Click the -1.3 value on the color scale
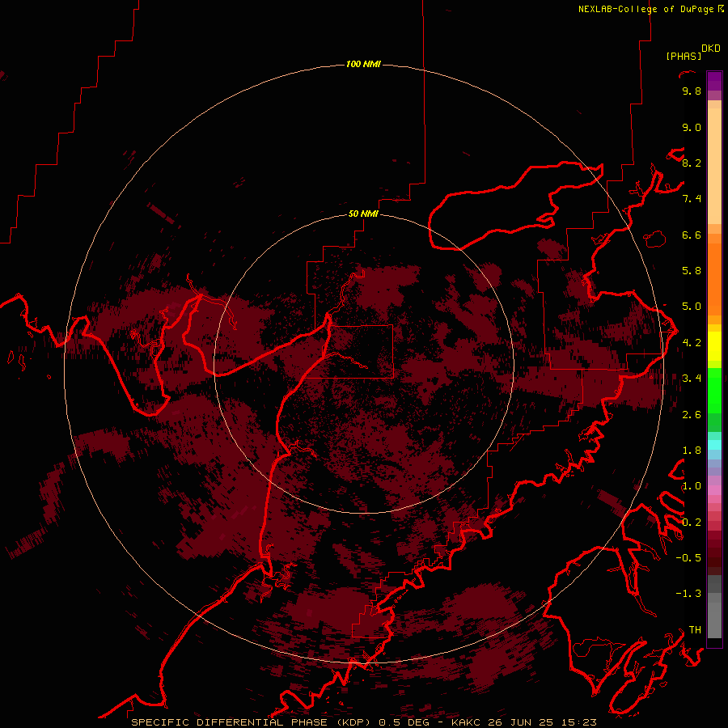Viewport: 728px width, 728px height. [x=688, y=594]
